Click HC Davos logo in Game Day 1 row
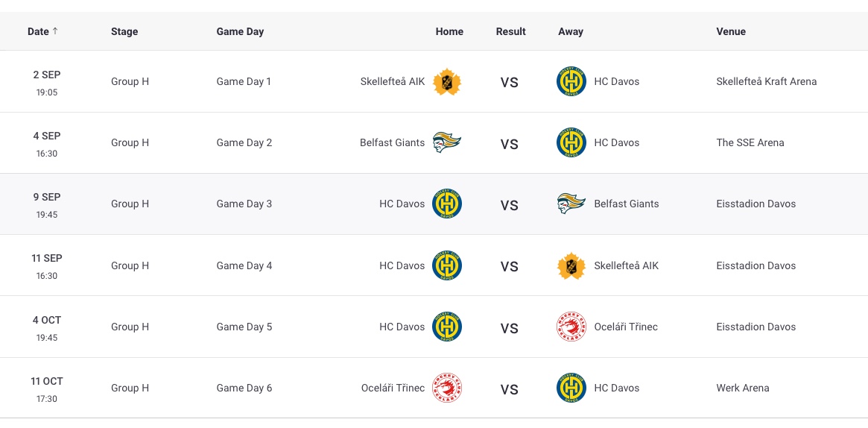The height and width of the screenshot is (428, 868). pos(571,81)
